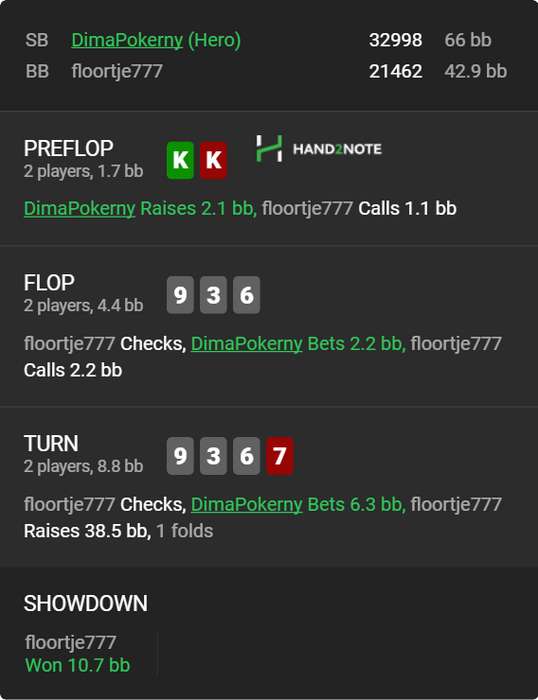Click floortje777 player name in BB row
This screenshot has width=538, height=700.
[117, 71]
